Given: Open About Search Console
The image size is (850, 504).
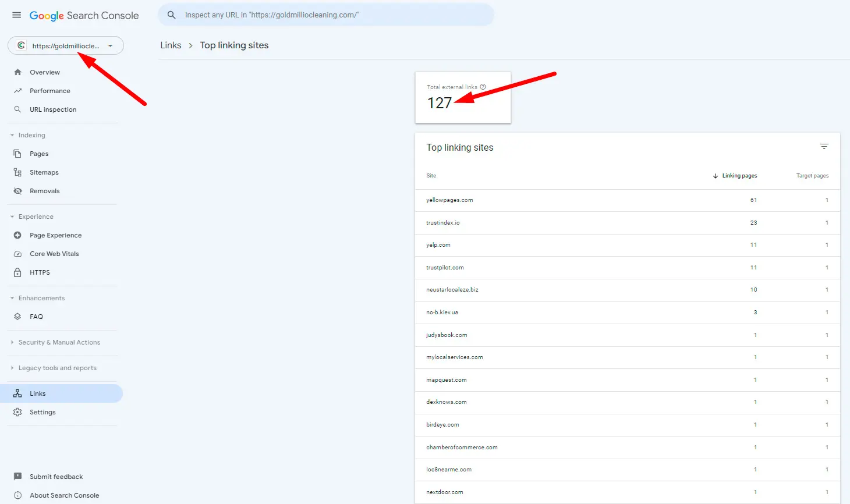Looking at the screenshot, I should (x=64, y=495).
